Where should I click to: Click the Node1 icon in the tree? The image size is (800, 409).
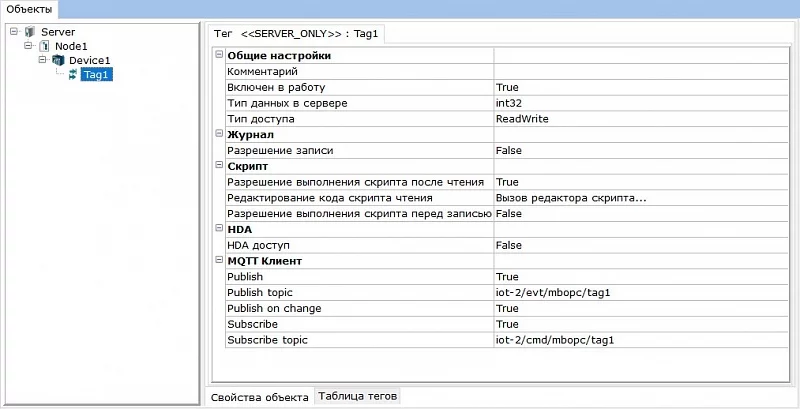pyautogui.click(x=44, y=46)
